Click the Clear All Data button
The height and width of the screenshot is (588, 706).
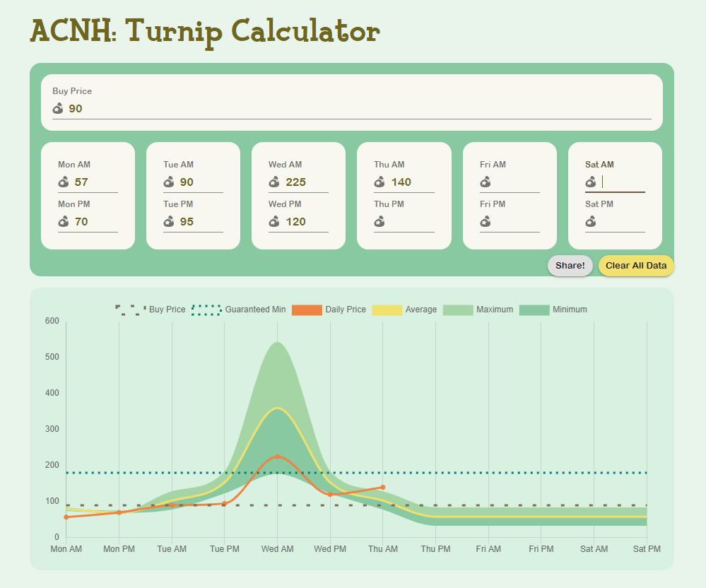point(636,266)
